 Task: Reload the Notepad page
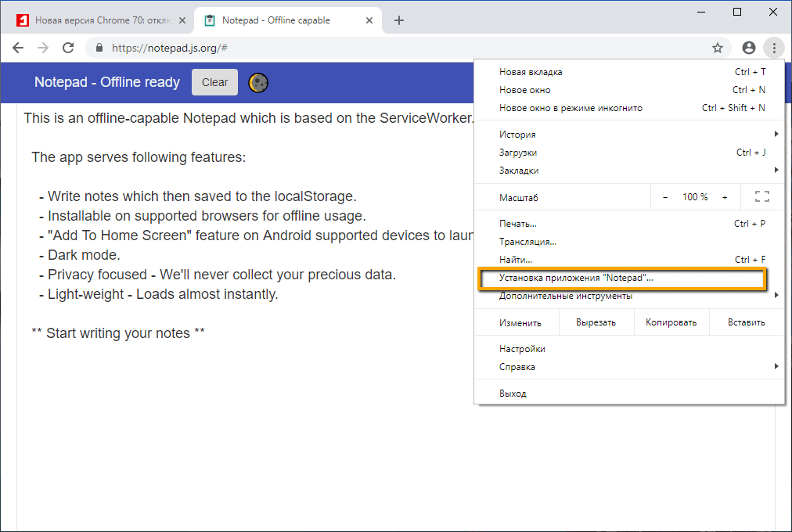coord(68,48)
